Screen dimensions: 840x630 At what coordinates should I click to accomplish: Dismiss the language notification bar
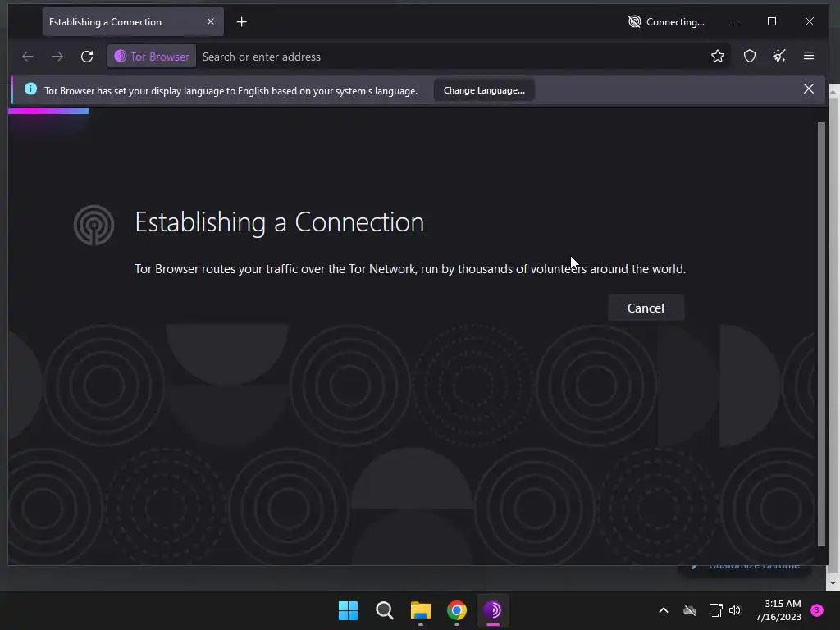pyautogui.click(x=808, y=89)
